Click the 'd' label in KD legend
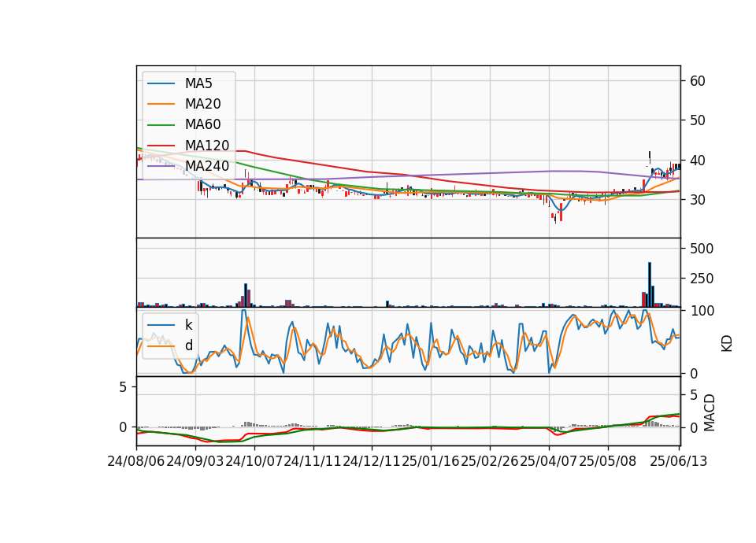Image resolution: width=756 pixels, height=543 pixels. (188, 345)
